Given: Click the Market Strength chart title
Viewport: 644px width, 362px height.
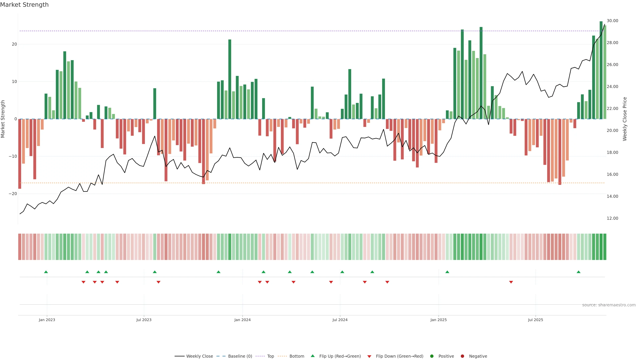Looking at the screenshot, I should (24, 5).
